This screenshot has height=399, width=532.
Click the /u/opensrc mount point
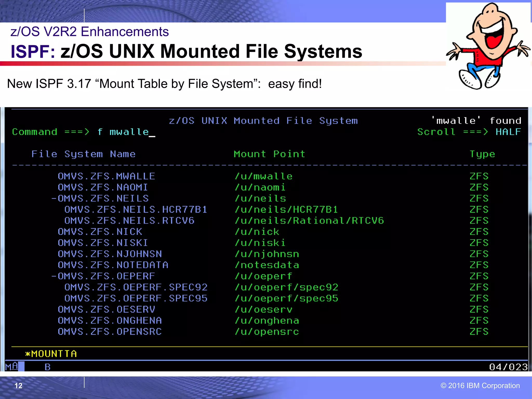coord(267,332)
